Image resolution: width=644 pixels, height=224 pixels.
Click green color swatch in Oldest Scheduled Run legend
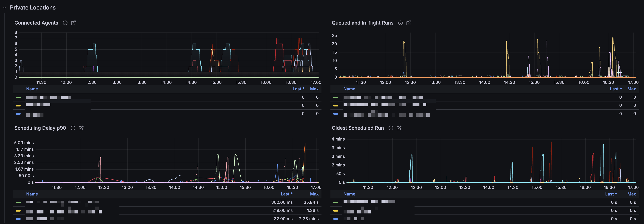tap(335, 202)
